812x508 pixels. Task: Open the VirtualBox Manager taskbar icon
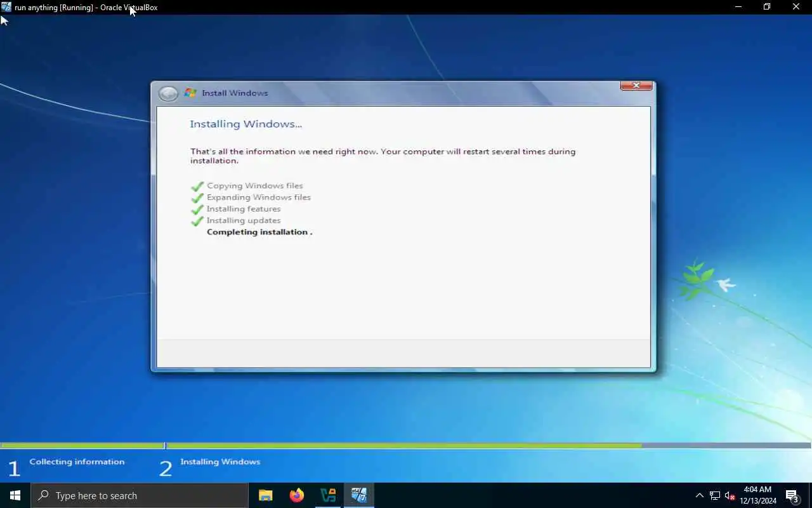coord(328,495)
